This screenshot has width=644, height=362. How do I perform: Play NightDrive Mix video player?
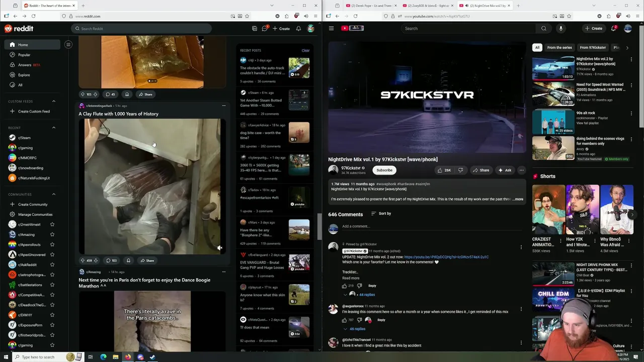pyautogui.click(x=427, y=97)
